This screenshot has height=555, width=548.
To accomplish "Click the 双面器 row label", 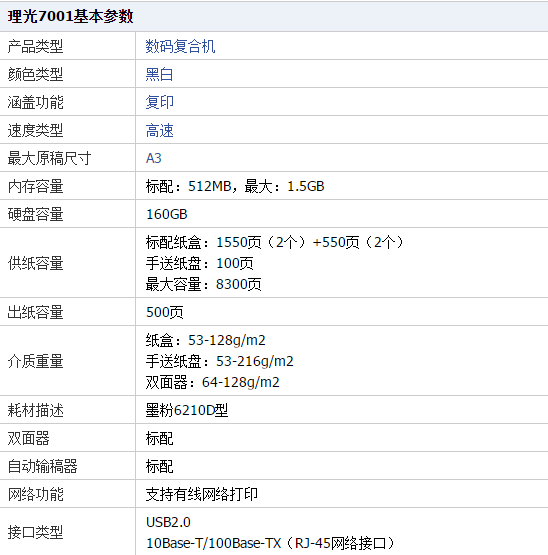I will click(28, 439).
